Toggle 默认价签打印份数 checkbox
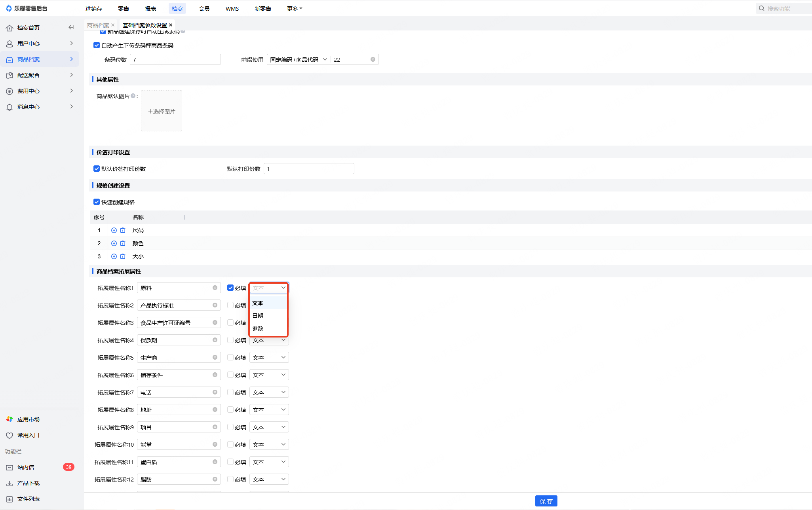812x510 pixels. (x=97, y=169)
